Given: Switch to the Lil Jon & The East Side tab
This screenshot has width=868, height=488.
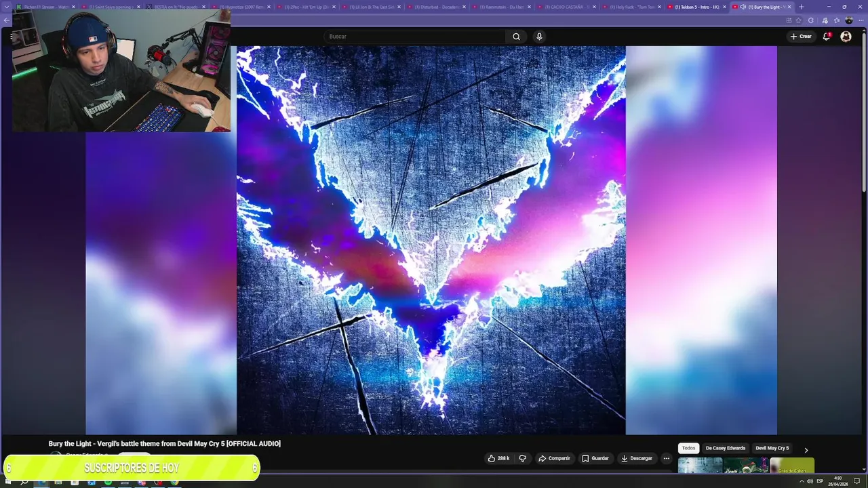Looking at the screenshot, I should 372,7.
